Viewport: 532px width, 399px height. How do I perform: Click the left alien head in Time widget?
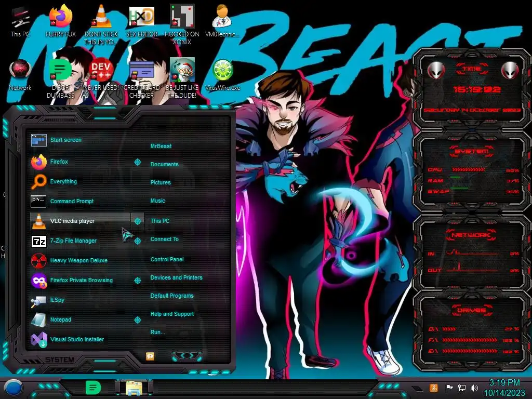436,71
